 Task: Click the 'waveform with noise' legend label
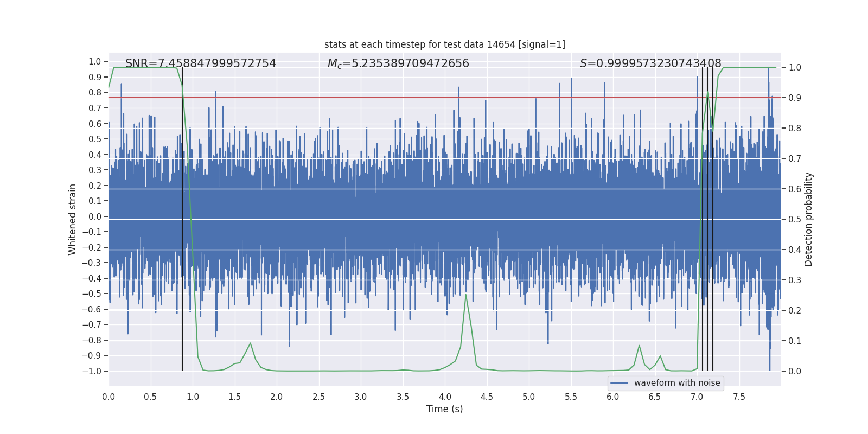click(677, 383)
